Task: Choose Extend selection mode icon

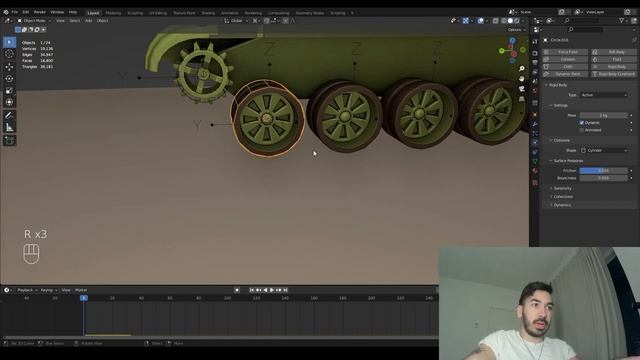Action: point(24,29)
